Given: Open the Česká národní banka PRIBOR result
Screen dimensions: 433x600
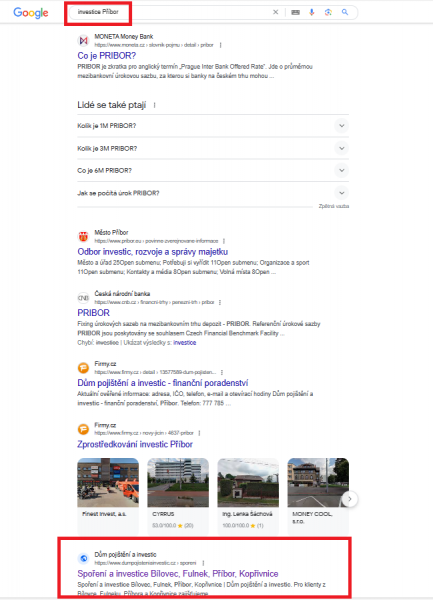Looking at the screenshot, I should [94, 313].
